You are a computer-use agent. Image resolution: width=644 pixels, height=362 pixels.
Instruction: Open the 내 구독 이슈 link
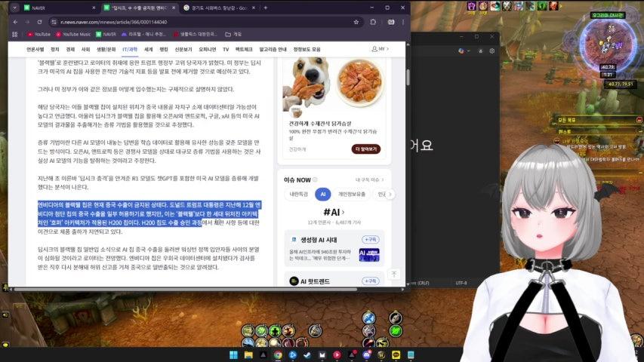pos(370,179)
